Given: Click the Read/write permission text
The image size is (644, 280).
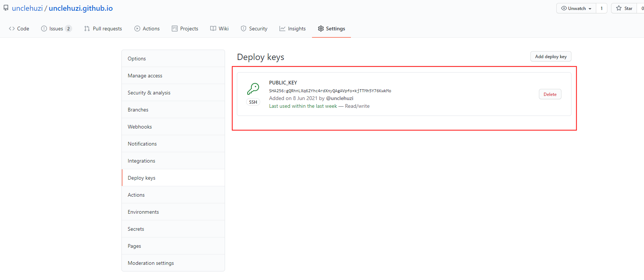Looking at the screenshot, I should [x=357, y=106].
